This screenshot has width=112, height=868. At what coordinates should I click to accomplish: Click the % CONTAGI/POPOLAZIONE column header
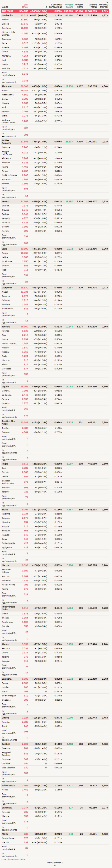tap(56, 6)
